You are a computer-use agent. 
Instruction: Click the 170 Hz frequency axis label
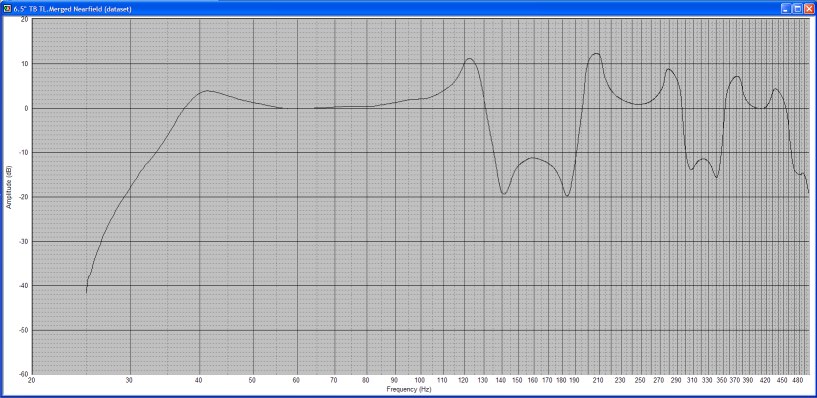click(x=547, y=380)
